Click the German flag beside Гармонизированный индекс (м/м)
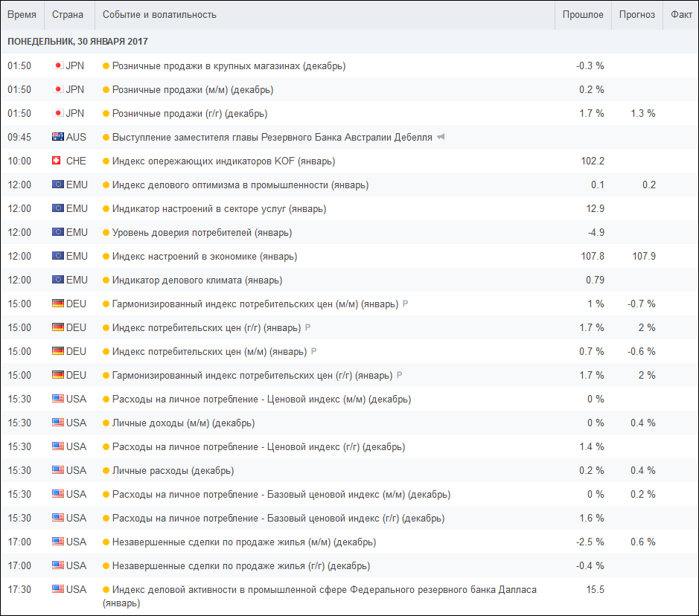 pos(58,304)
